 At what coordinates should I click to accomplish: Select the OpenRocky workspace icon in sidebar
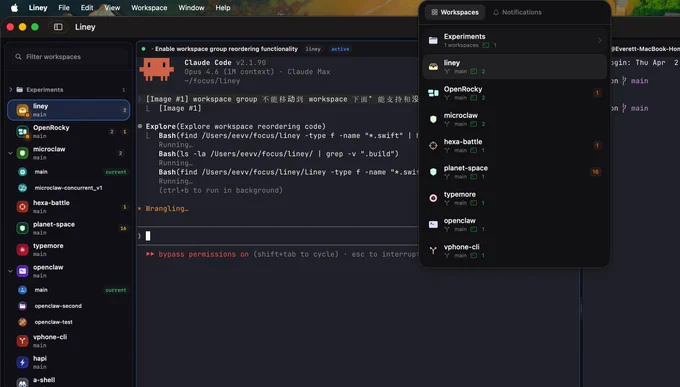coord(23,131)
